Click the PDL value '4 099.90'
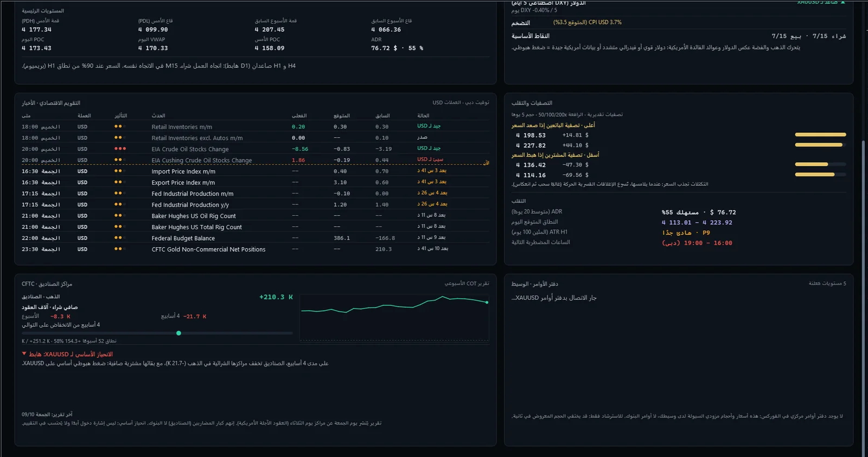This screenshot has height=457, width=868. coord(153,30)
